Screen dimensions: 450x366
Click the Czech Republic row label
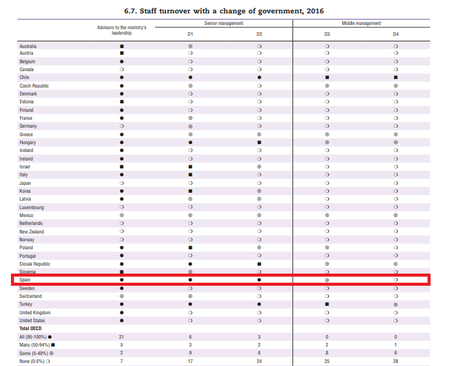(x=34, y=86)
